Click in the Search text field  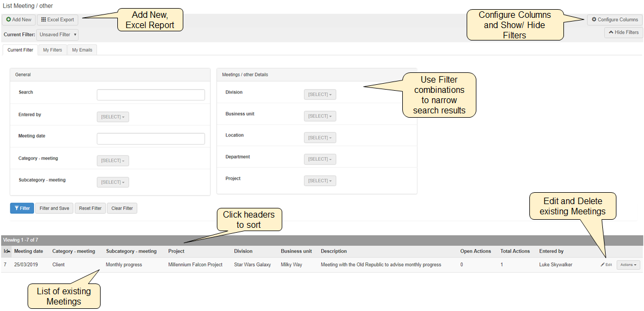151,95
